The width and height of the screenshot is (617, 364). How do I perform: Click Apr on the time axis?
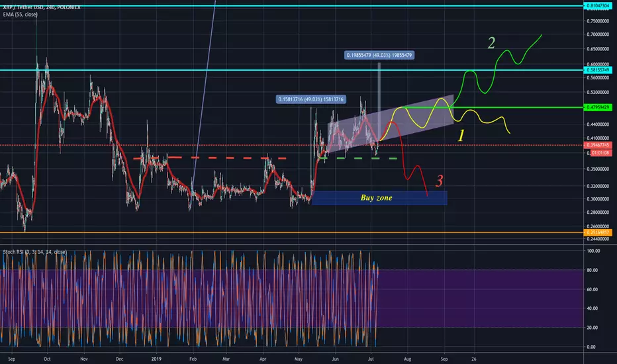[x=263, y=359]
